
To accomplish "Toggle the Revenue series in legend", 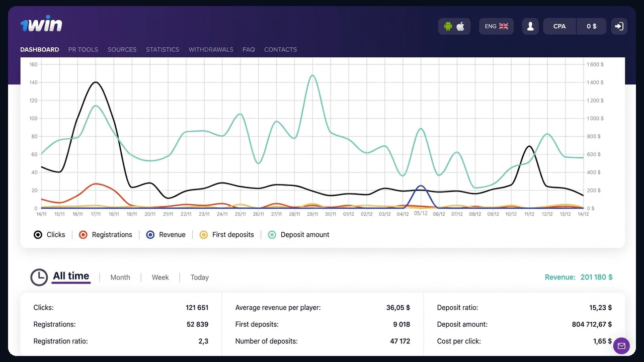I will 166,235.
